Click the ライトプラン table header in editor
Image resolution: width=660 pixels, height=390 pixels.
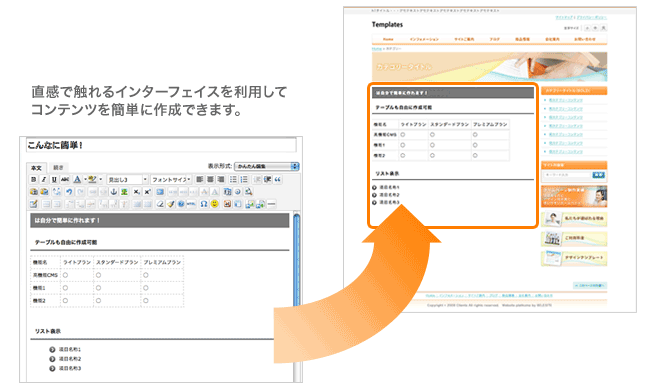(77, 262)
